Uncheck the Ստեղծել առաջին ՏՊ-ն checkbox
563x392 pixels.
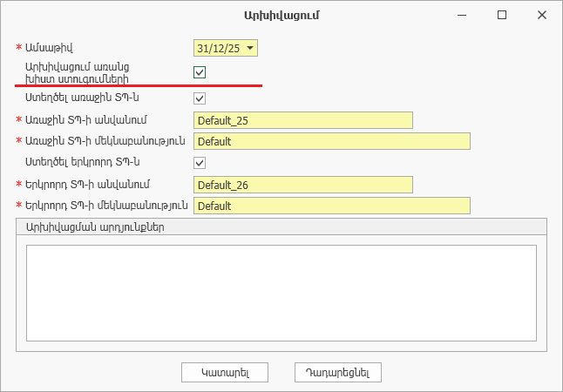(x=200, y=98)
